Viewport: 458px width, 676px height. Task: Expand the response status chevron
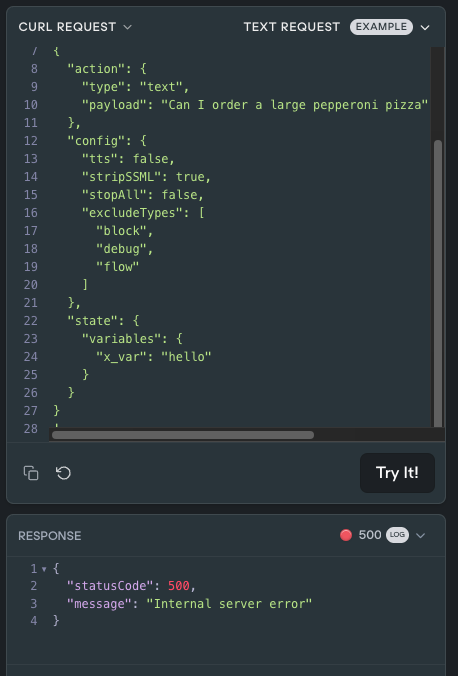pyautogui.click(x=420, y=535)
